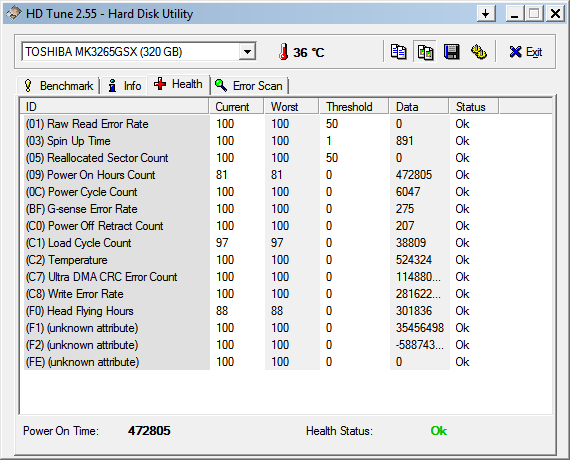Image resolution: width=570 pixels, height=460 pixels.
Task: Click the 891 Spin Up Time data value
Action: coord(405,141)
